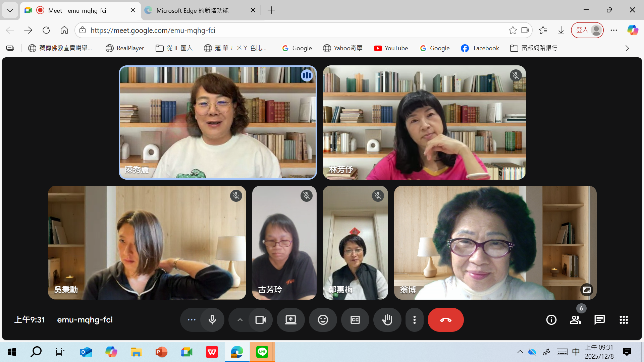Open more options vertical dots menu
Viewport: 644px width, 362px height.
[415, 320]
